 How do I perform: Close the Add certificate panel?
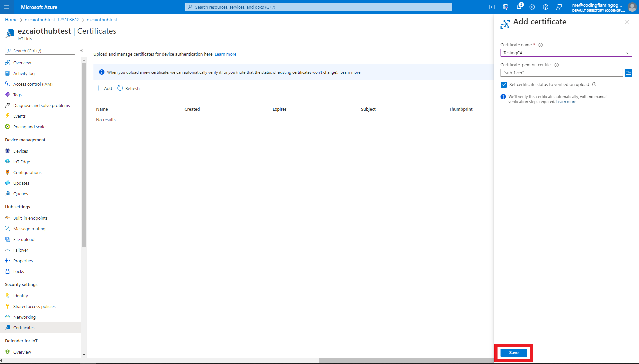point(627,22)
